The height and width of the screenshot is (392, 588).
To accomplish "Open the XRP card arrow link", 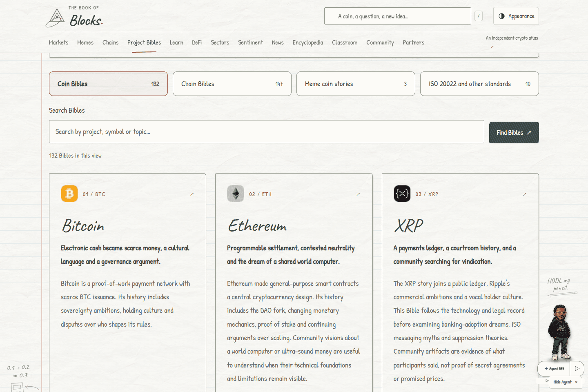I will tap(525, 194).
